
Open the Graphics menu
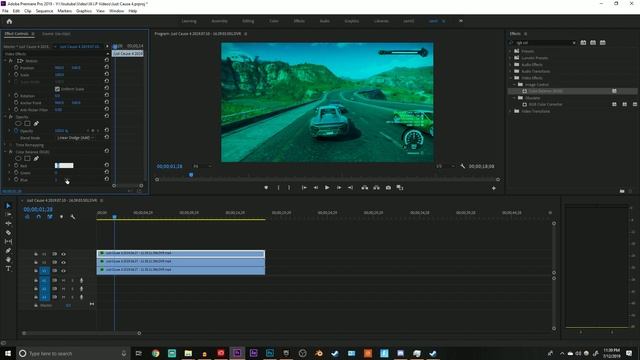click(84, 11)
